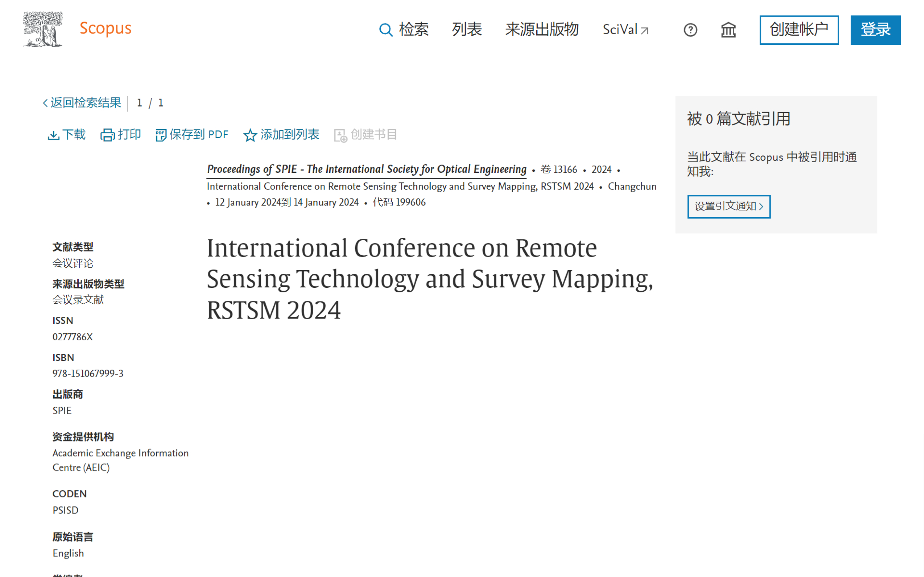Click the volume text 卷 13166
The width and height of the screenshot is (924, 577).
(559, 169)
